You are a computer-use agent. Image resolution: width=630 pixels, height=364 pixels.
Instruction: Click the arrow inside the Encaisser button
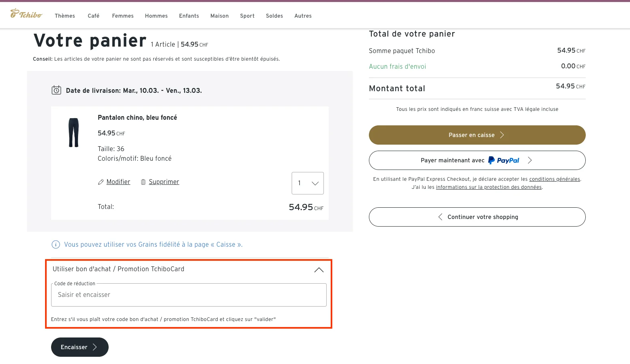tap(95, 347)
